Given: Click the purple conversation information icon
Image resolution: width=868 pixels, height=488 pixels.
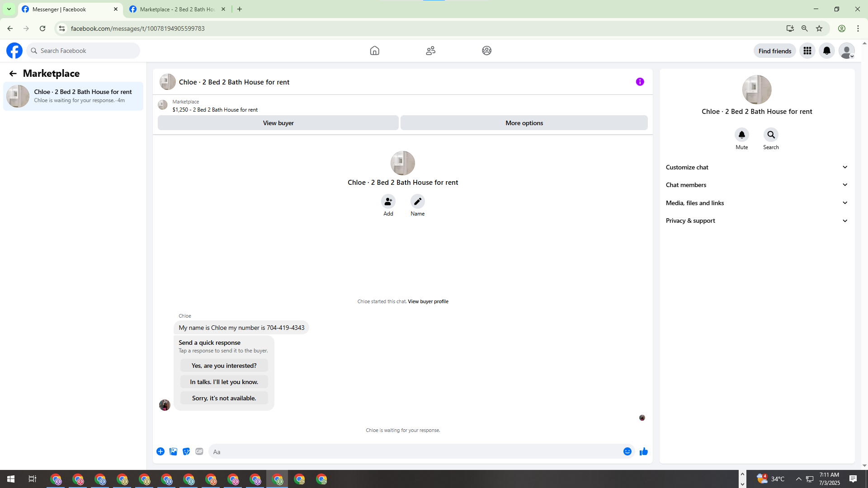Looking at the screenshot, I should coord(640,82).
